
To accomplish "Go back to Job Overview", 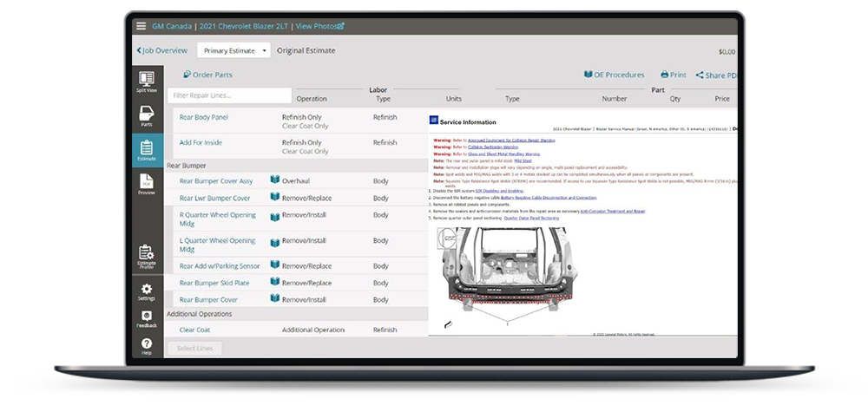I will point(162,50).
